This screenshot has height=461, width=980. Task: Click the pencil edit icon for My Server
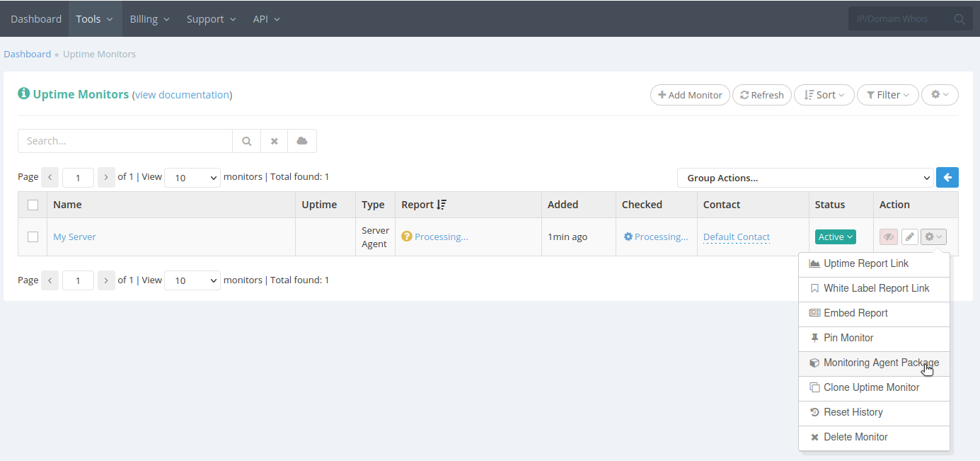[x=910, y=237]
